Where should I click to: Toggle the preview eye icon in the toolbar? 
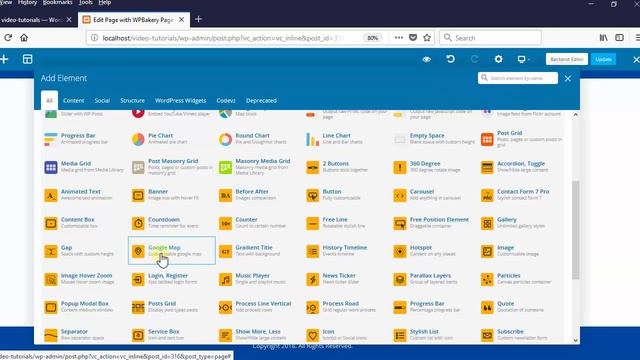tap(427, 59)
